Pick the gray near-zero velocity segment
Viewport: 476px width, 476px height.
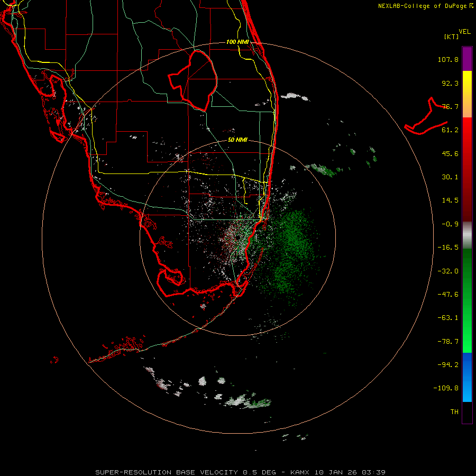pyautogui.click(x=467, y=235)
